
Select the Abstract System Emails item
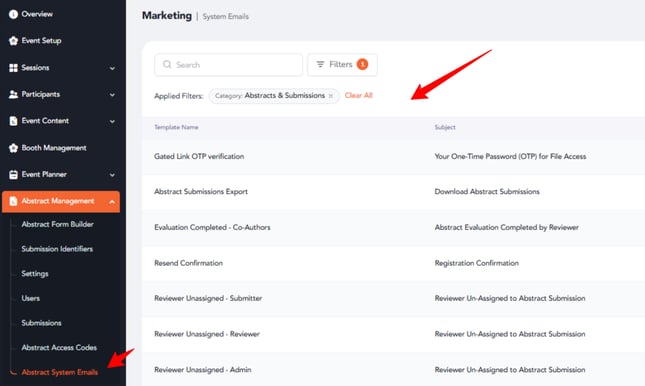[60, 372]
